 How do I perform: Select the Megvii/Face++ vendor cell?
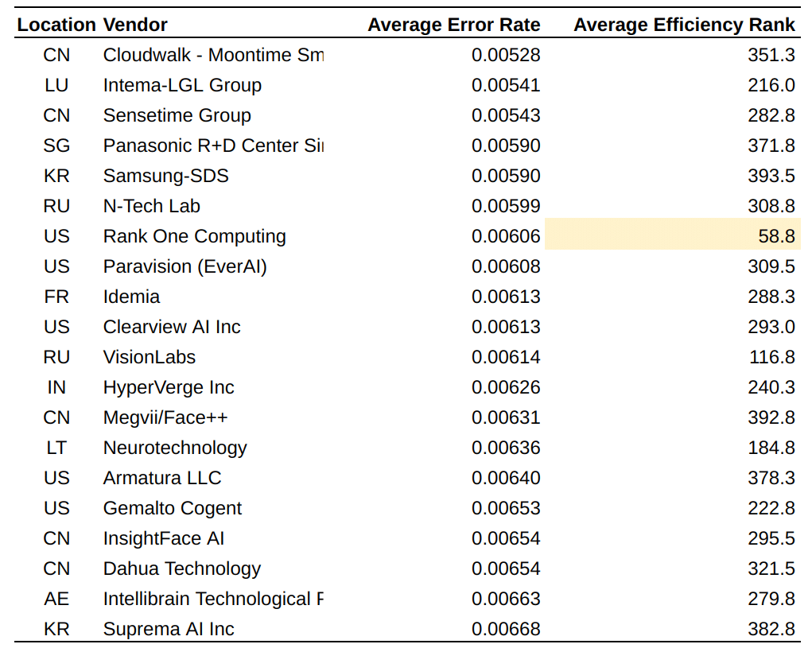coord(165,417)
